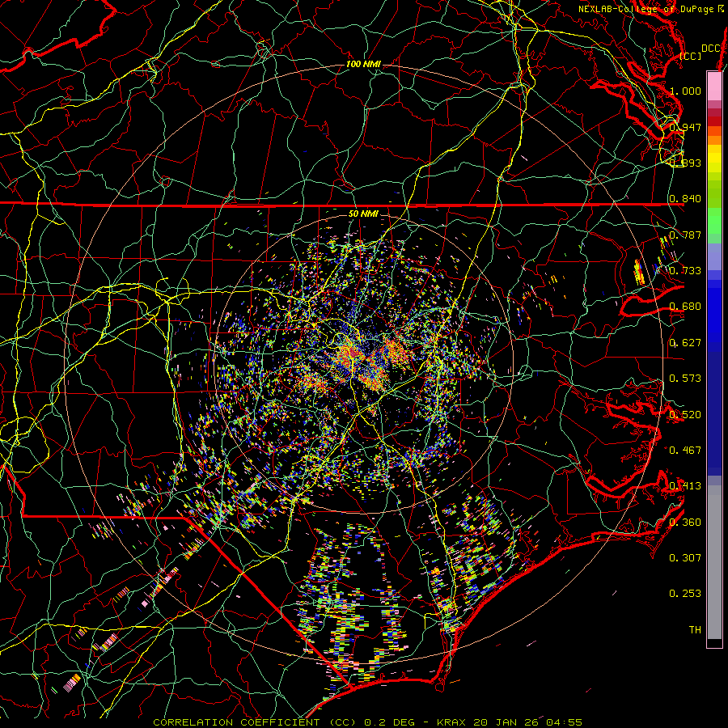Click the DCC label above the legend
Image resolution: width=728 pixels, height=728 pixels.
(x=711, y=49)
